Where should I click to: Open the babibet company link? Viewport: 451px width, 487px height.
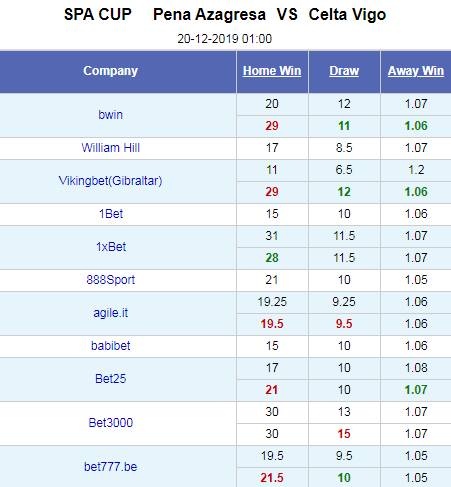(x=110, y=346)
